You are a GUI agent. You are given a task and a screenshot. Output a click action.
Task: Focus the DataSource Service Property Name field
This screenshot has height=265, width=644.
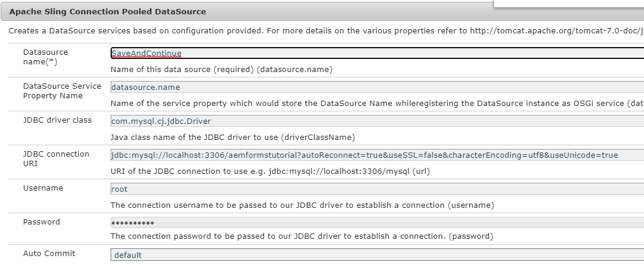point(376,87)
